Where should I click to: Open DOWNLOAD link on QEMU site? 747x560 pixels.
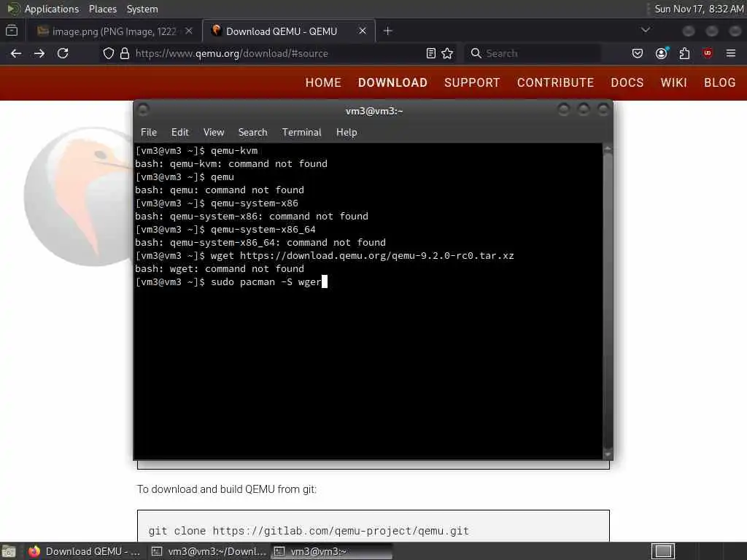click(x=392, y=83)
